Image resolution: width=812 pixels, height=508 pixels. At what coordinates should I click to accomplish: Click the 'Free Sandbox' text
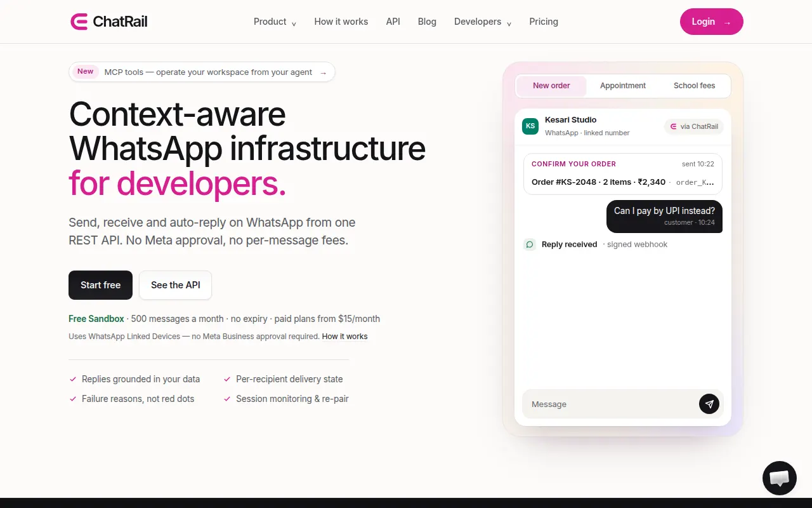click(96, 319)
